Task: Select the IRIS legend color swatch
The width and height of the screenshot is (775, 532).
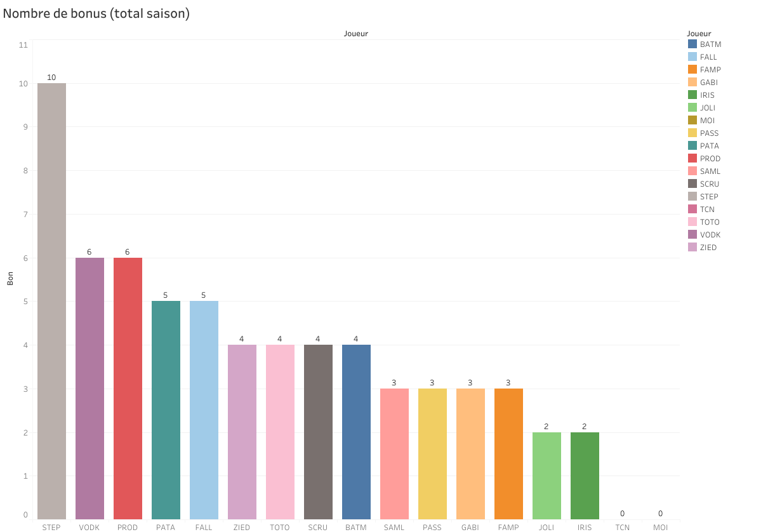Action: [692, 95]
